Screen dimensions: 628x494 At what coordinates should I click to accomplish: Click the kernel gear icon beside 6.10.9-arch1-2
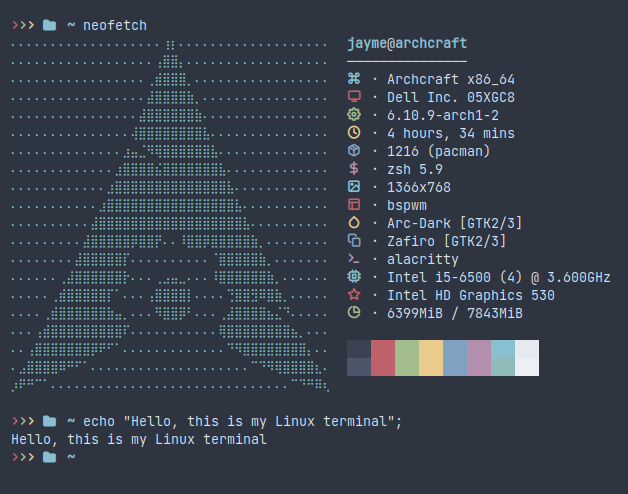click(354, 115)
